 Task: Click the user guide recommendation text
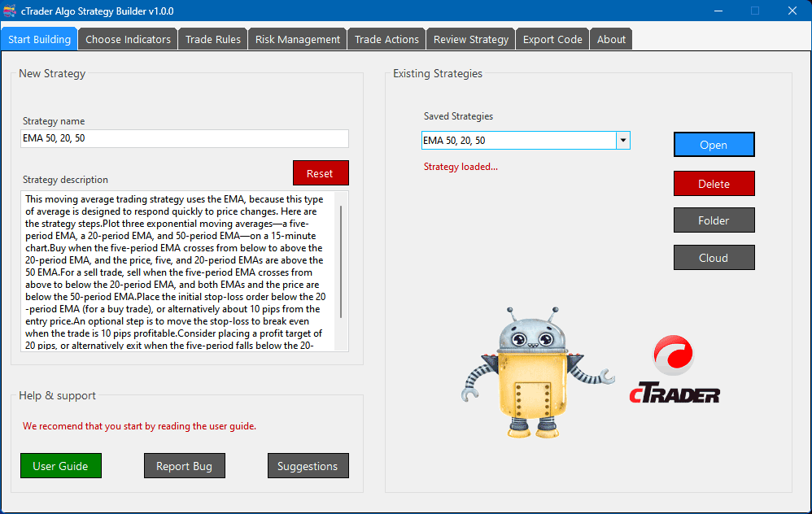tap(139, 426)
